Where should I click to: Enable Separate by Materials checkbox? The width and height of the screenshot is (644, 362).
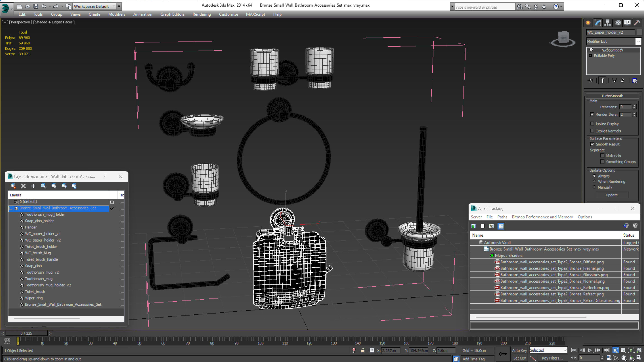point(602,156)
